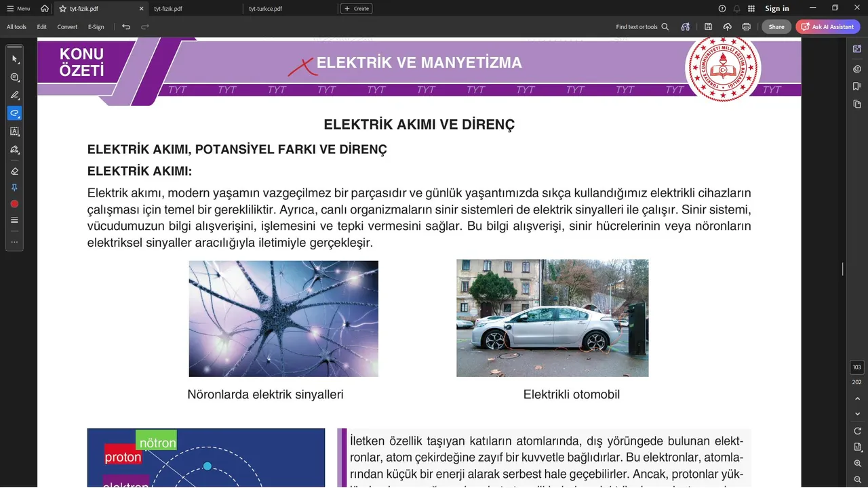The image size is (868, 488).
Task: Click the caption Nöronlarda elektrik sinyalleri
Action: pyautogui.click(x=265, y=394)
